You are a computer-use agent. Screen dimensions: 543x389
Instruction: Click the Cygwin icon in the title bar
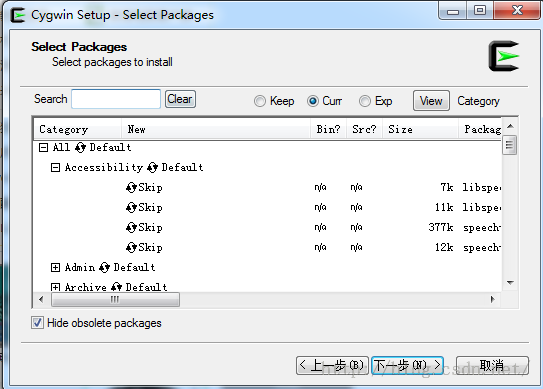(18, 15)
